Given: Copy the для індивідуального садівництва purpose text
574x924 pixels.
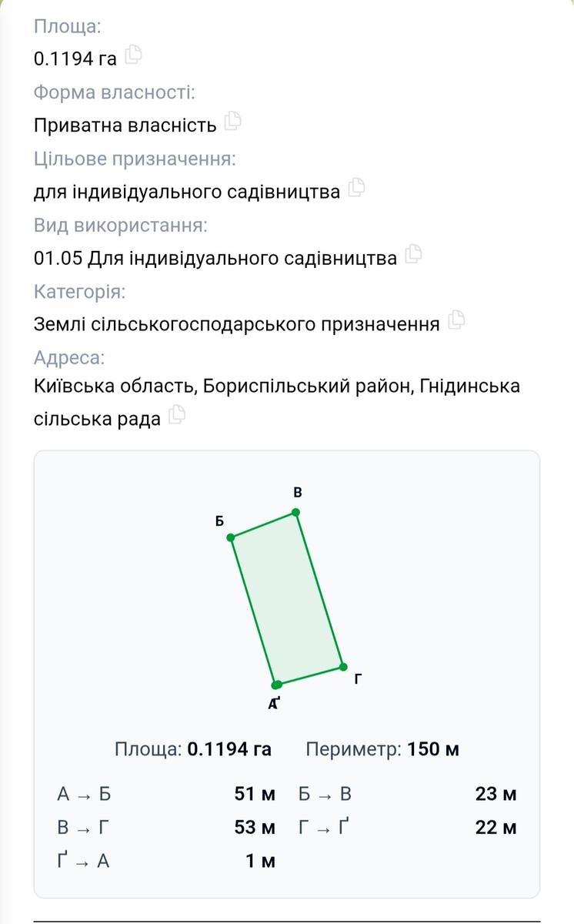Looking at the screenshot, I should point(356,188).
